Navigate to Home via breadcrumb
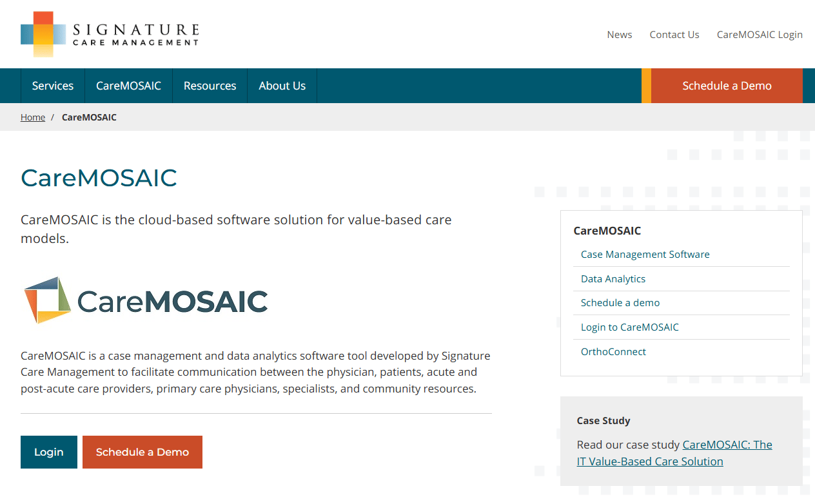 pos(33,117)
